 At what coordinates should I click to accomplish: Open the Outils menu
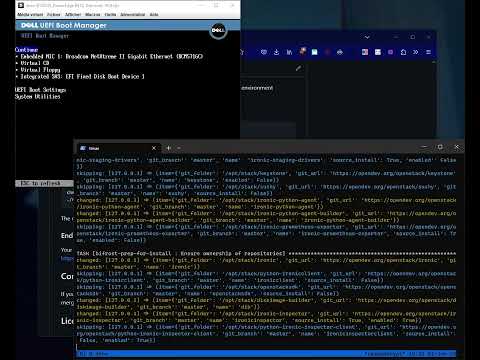coord(110,15)
